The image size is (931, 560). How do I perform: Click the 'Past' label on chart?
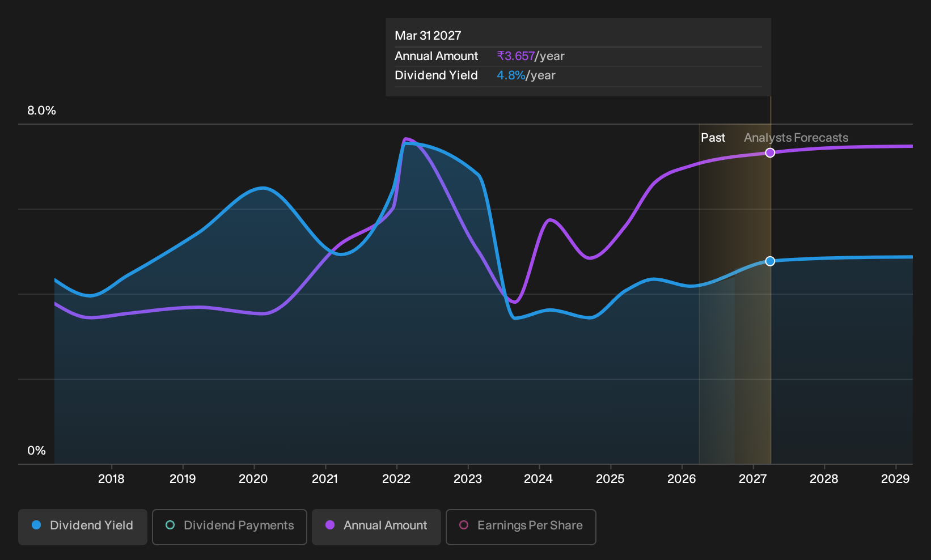[713, 138]
